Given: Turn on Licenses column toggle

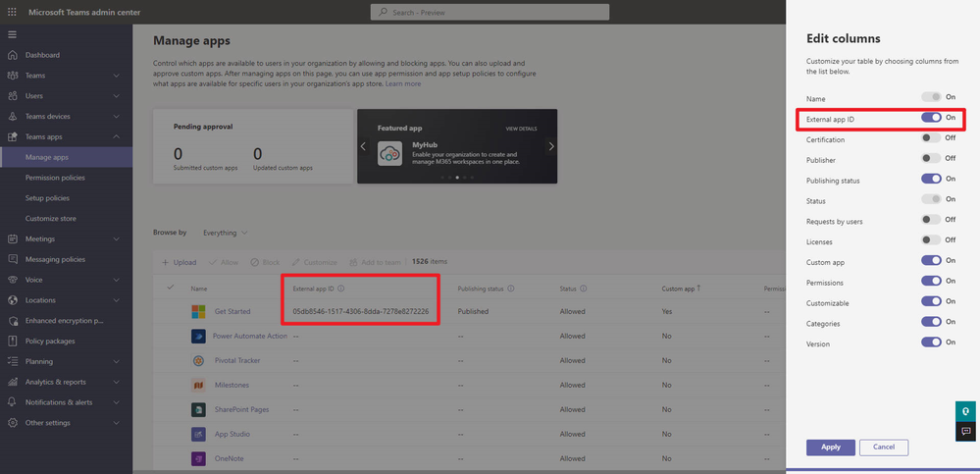Looking at the screenshot, I should click(x=931, y=240).
